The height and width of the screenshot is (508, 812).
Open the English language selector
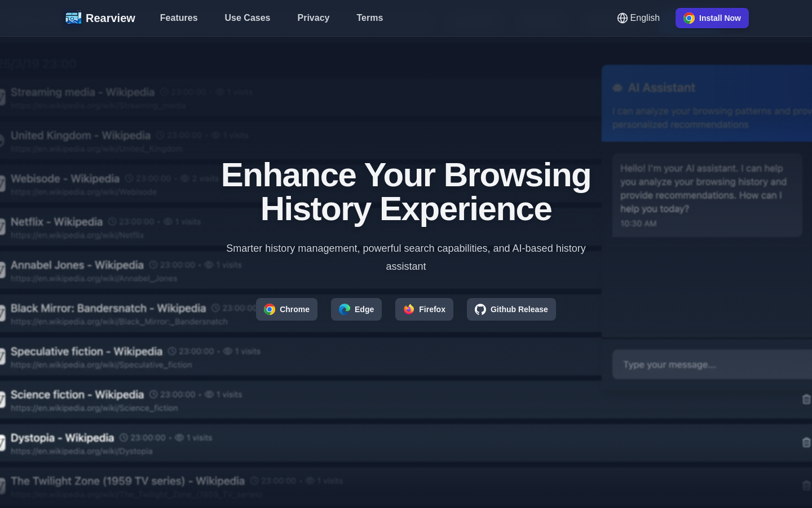click(x=638, y=18)
